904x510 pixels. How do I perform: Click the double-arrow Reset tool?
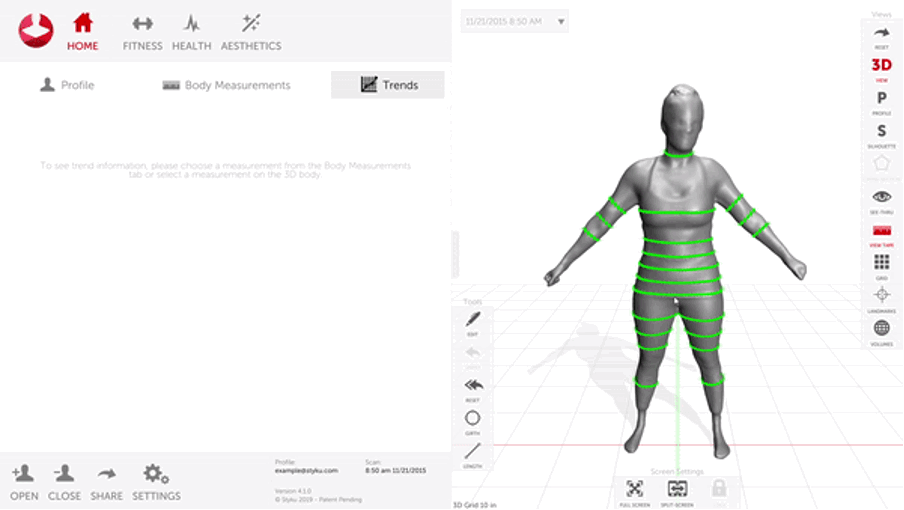(473, 390)
